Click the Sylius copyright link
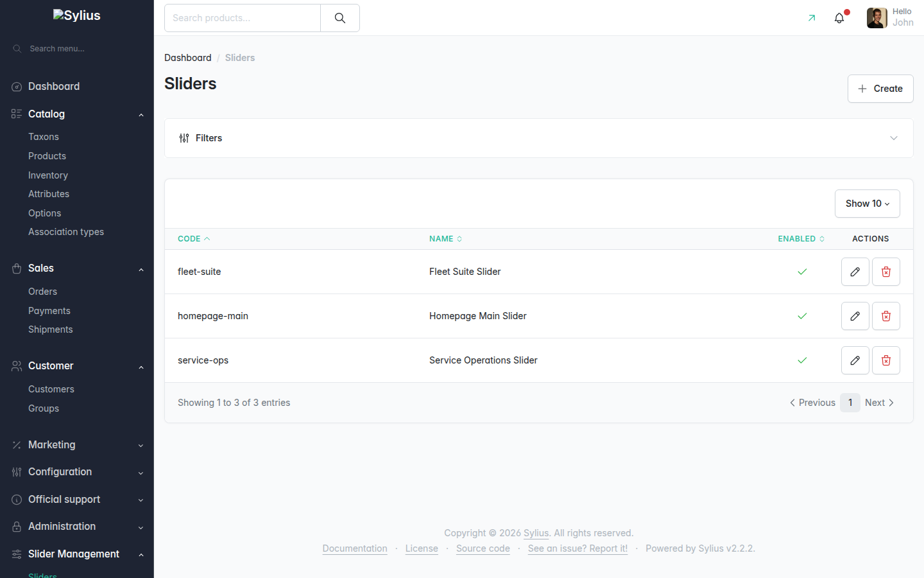The width and height of the screenshot is (924, 578). [x=536, y=533]
